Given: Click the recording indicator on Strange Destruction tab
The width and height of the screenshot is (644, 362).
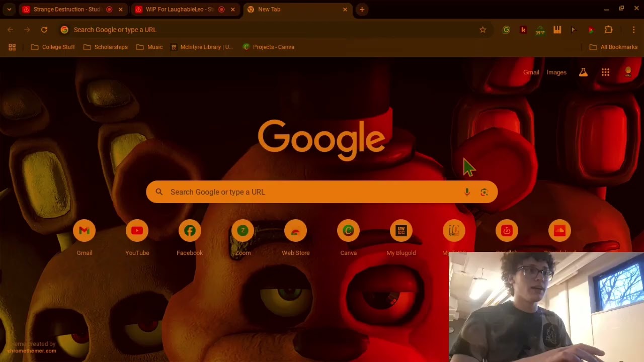Looking at the screenshot, I should pyautogui.click(x=109, y=9).
